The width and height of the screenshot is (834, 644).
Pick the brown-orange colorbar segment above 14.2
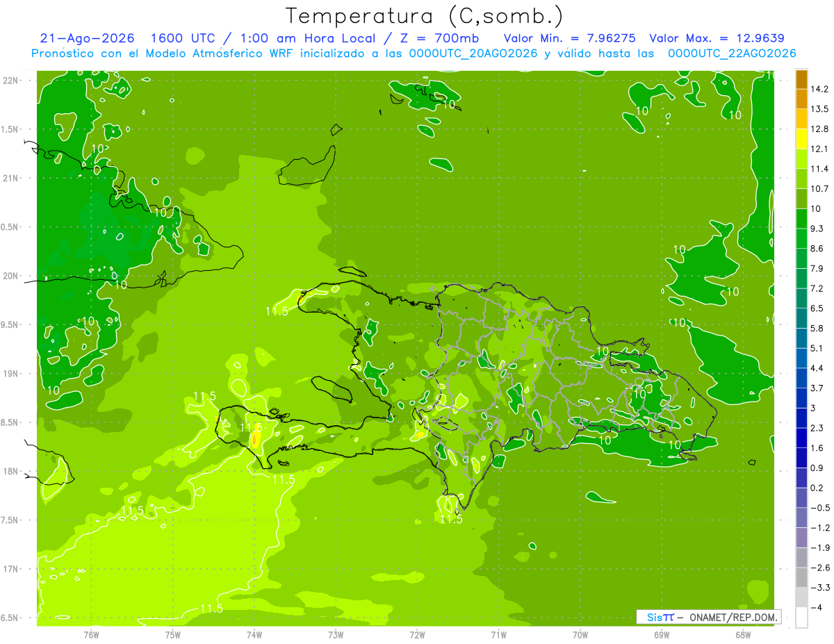801,79
